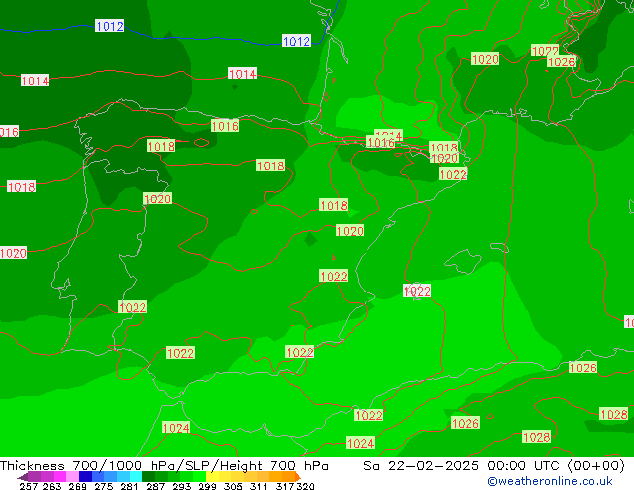Pick the bright yellow legend swatch
This screenshot has width=634, height=490.
pos(212,476)
